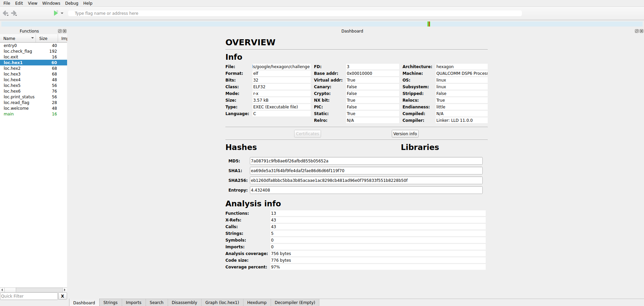Float the Functions panel

60,31
